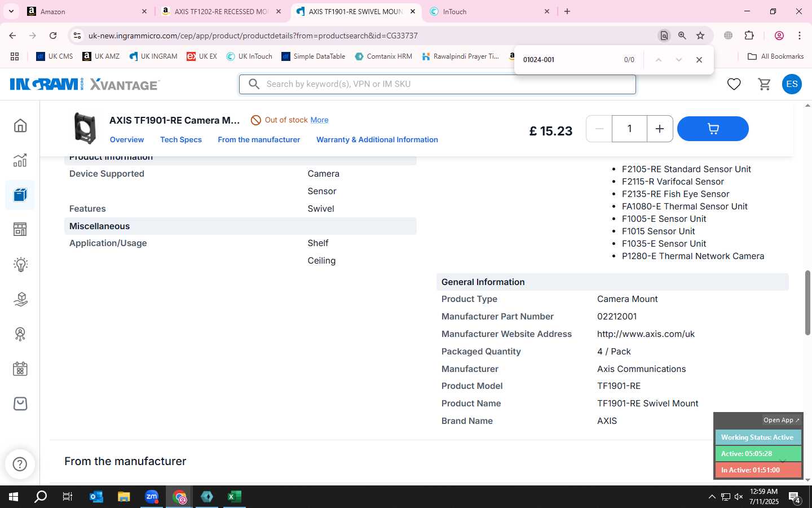Image resolution: width=812 pixels, height=508 pixels.
Task: Click the site information icon in address bar
Action: (x=77, y=36)
